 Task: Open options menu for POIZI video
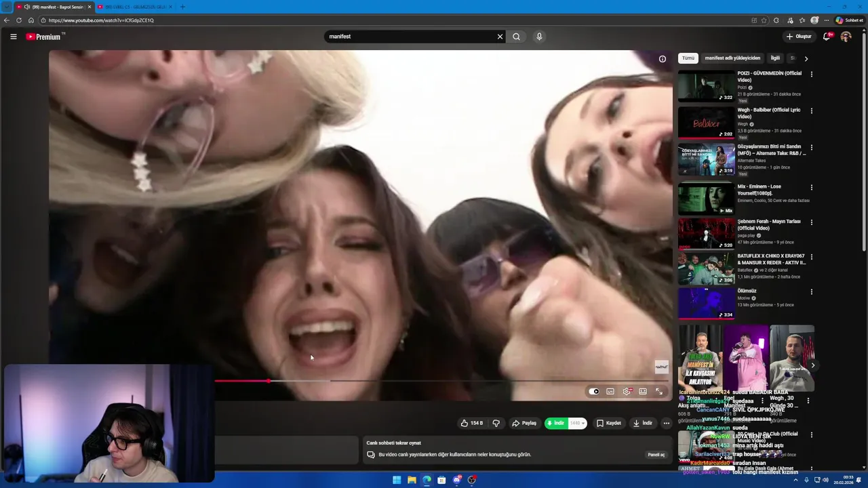812,75
